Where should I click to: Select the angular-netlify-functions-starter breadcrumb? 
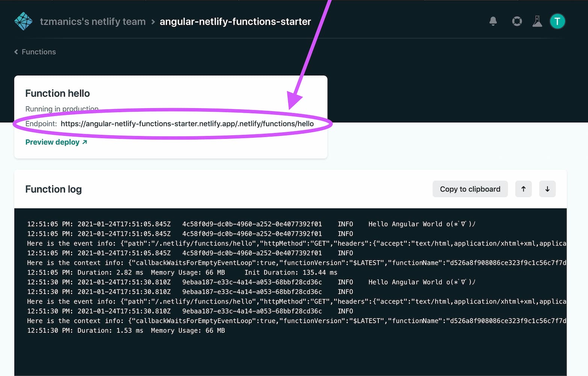235,21
